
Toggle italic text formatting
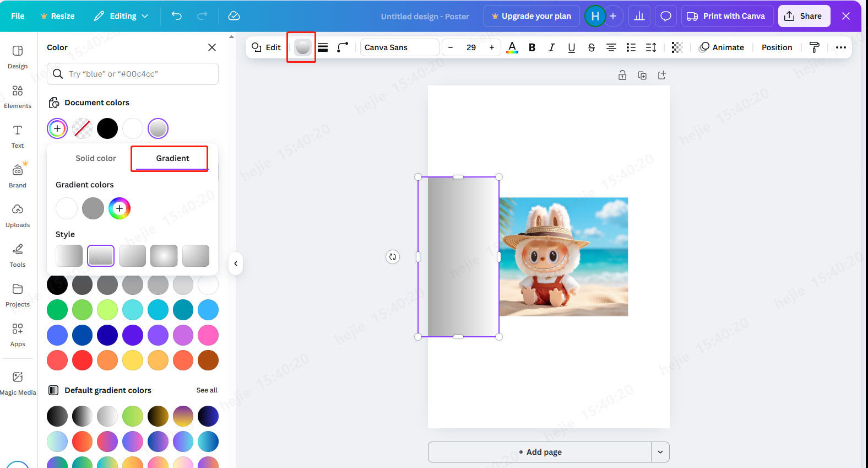(551, 47)
